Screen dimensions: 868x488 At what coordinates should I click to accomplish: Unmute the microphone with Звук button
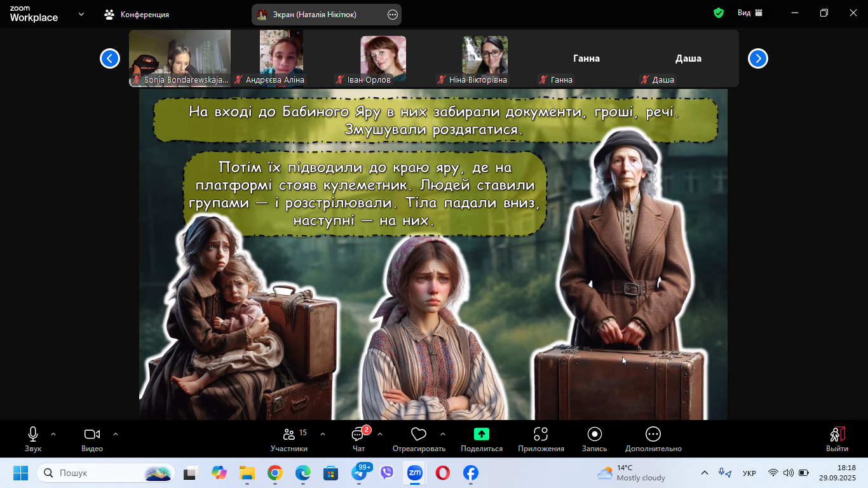coord(33,435)
